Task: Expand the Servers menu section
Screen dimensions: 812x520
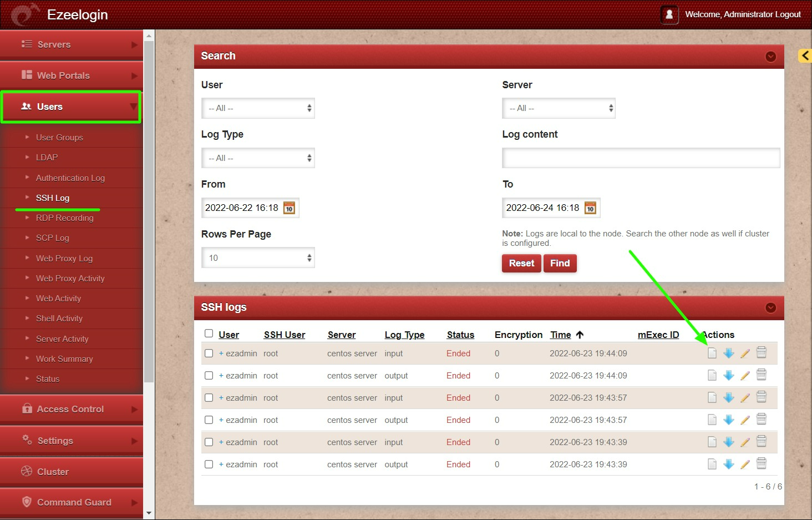Action: pos(72,44)
